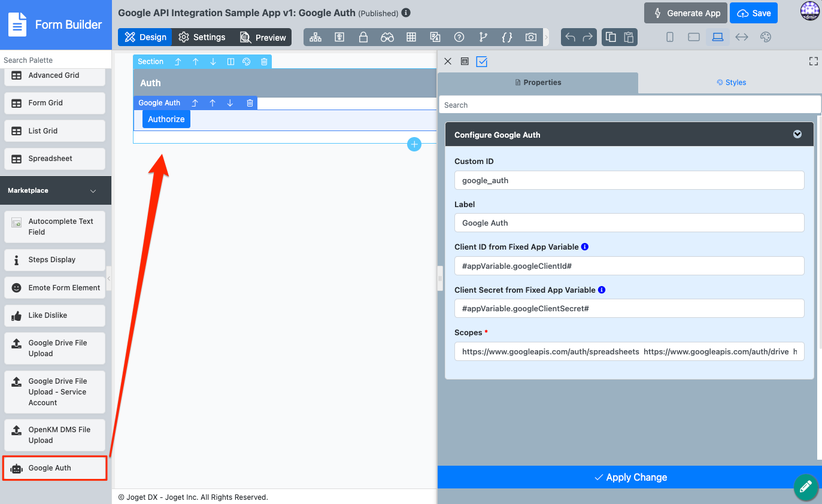Click the branch diff icon in the toolbar
Viewport: 822px width, 504px height.
coord(483,37)
